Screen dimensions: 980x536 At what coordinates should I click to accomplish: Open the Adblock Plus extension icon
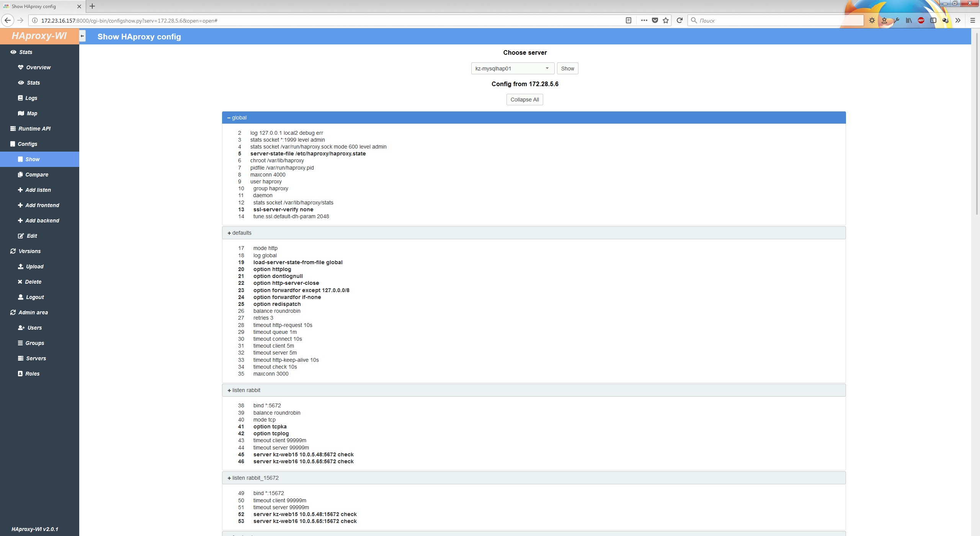(x=921, y=20)
